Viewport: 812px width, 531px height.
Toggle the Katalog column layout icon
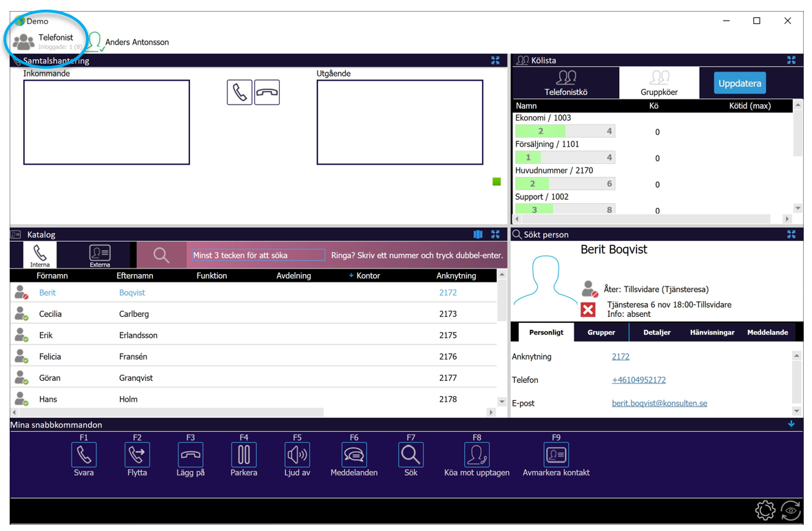click(x=478, y=234)
